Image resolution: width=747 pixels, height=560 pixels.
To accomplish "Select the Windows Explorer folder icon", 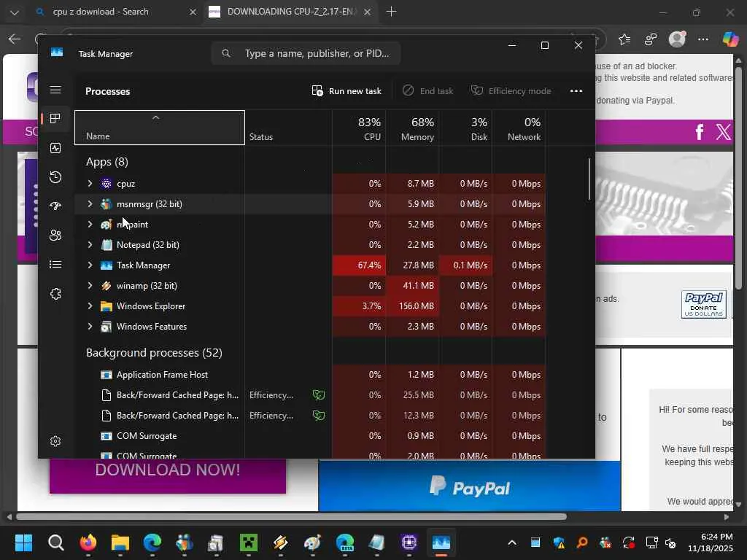I will (107, 306).
